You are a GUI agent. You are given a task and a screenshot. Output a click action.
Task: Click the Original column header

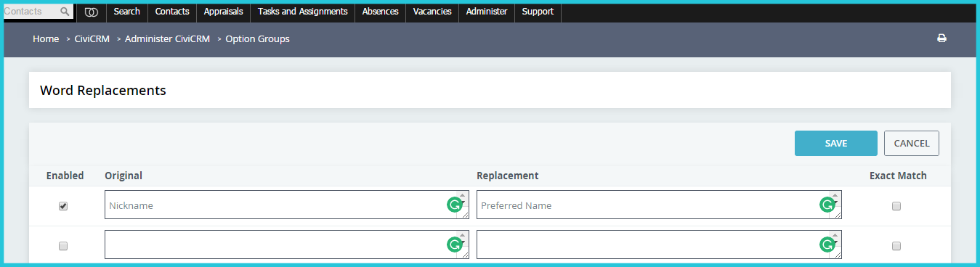pyautogui.click(x=123, y=176)
